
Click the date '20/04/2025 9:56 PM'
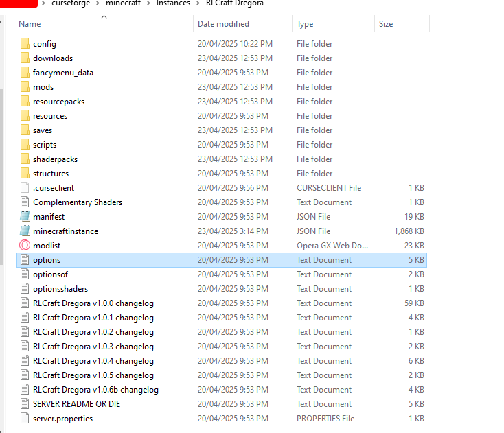pyautogui.click(x=233, y=187)
